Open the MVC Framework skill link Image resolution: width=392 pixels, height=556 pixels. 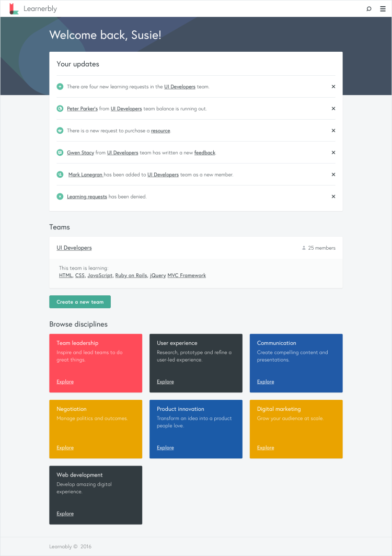(x=187, y=275)
